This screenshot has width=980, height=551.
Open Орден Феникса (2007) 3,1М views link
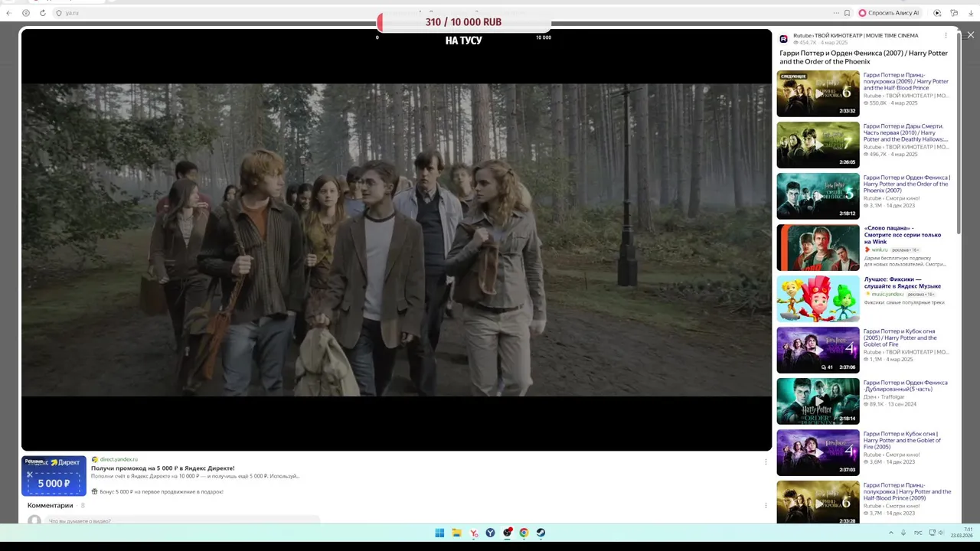pyautogui.click(x=906, y=184)
